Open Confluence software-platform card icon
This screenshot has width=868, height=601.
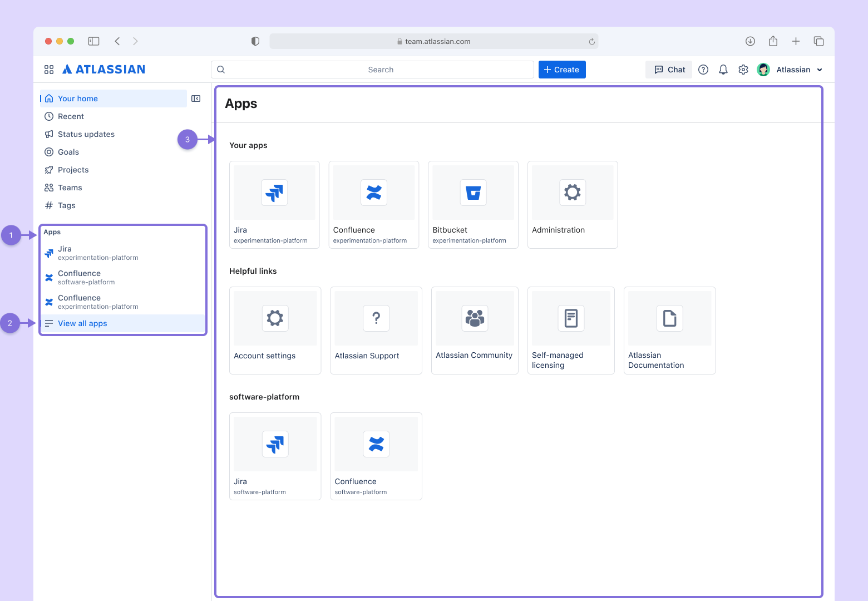point(376,444)
